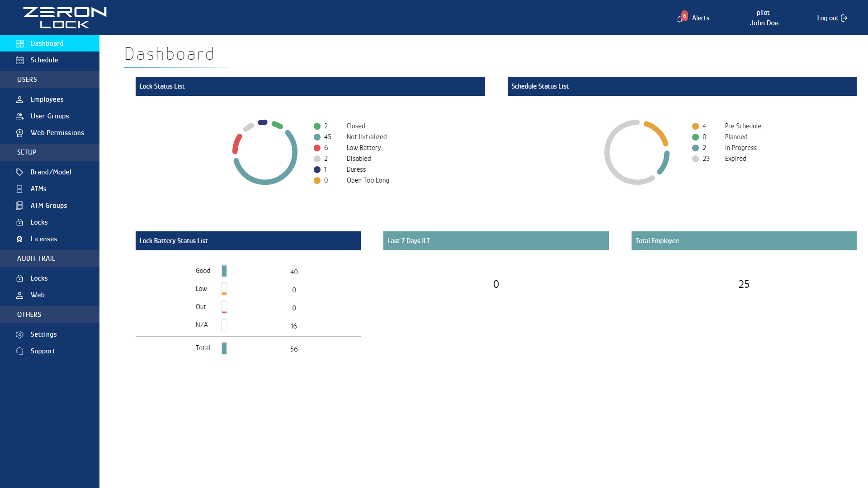Open the Employees page
This screenshot has height=488, width=868.
coord(47,99)
